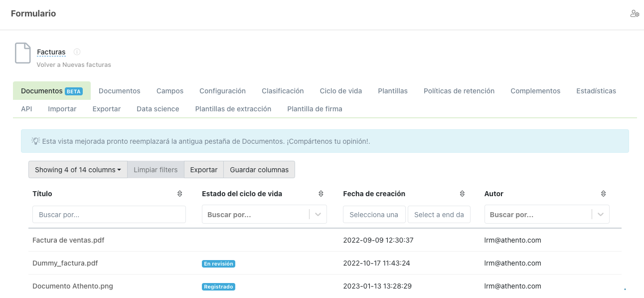Click the lightbulb icon in the notice banner
This screenshot has height=298, width=644.
click(34, 141)
